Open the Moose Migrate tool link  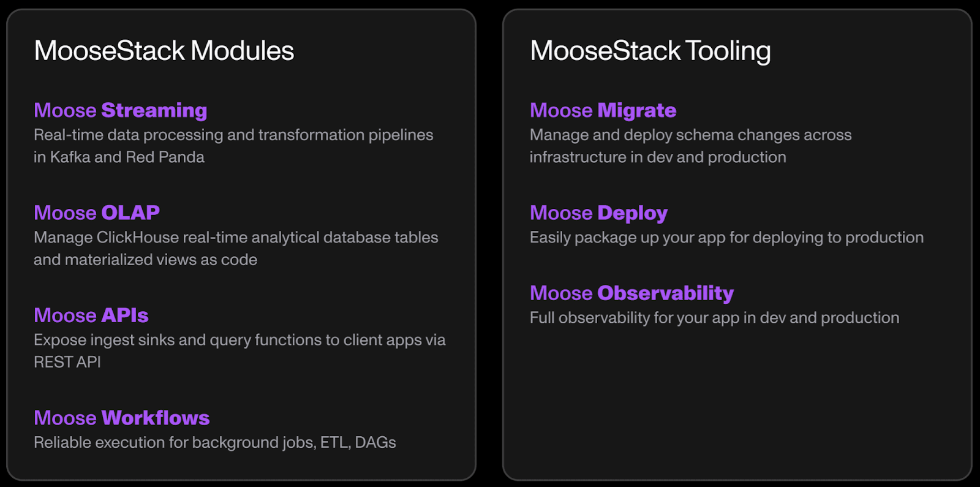[x=603, y=110]
